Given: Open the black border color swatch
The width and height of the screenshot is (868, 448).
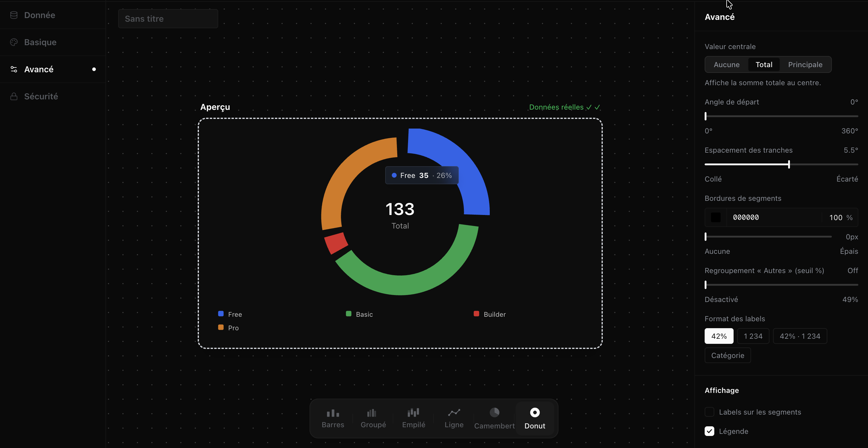Looking at the screenshot, I should [716, 217].
